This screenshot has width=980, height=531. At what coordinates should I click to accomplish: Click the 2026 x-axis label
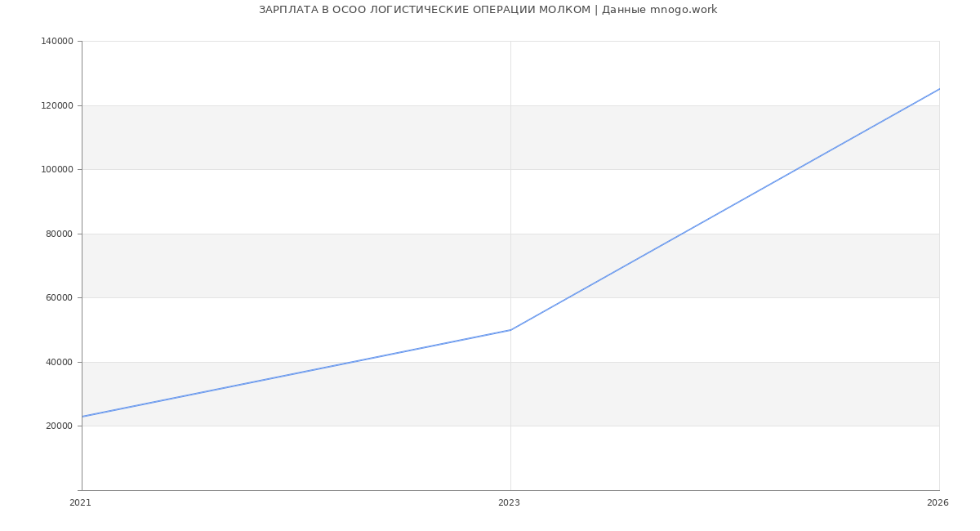[938, 503]
